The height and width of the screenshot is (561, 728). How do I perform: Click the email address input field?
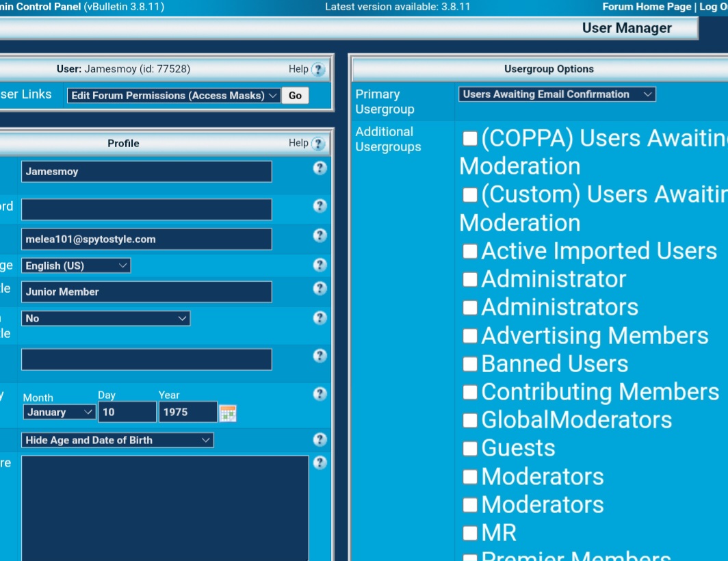(x=146, y=239)
